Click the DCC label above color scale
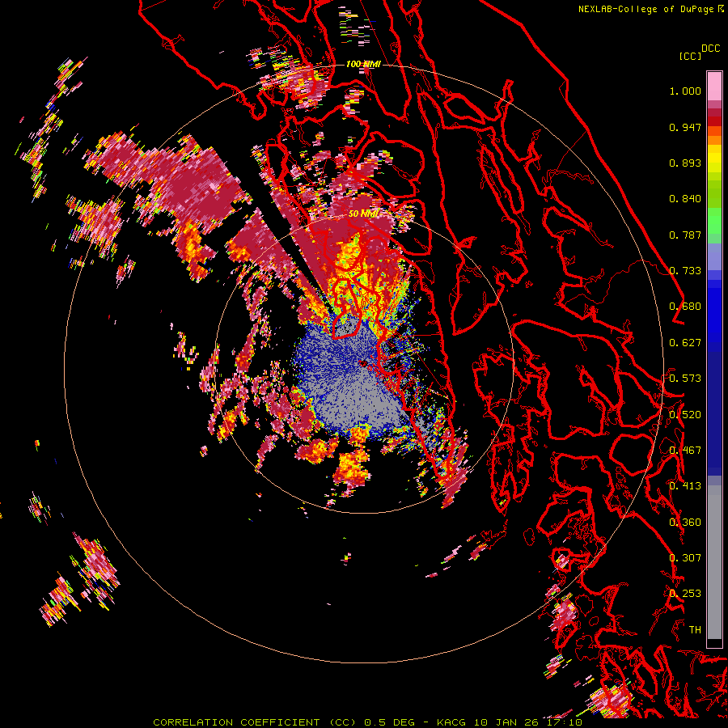 tap(711, 49)
